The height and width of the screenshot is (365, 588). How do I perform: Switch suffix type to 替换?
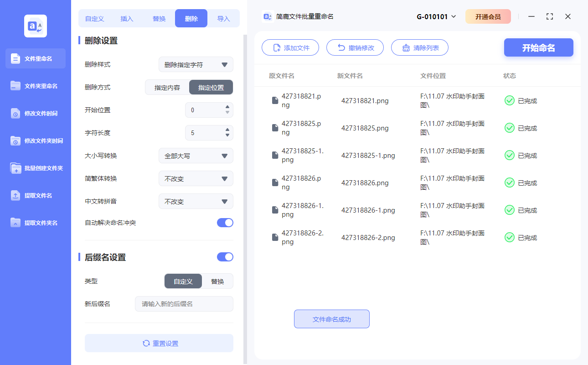218,281
